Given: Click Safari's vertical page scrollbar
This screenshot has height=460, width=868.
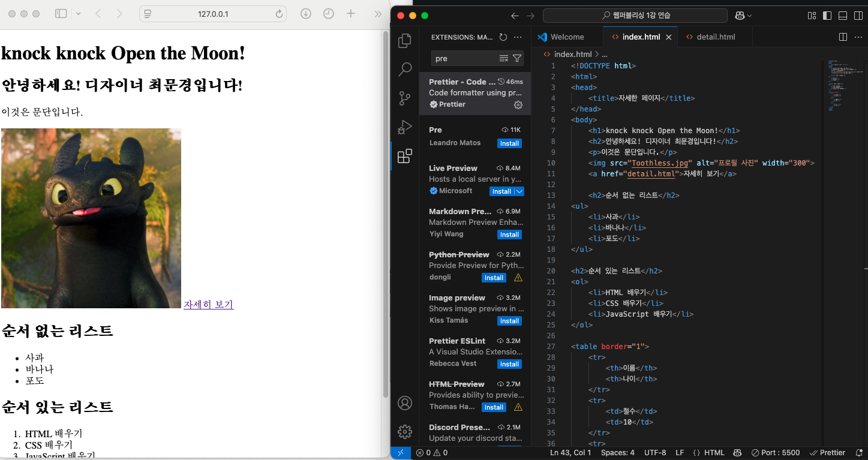Looking at the screenshot, I should (x=386, y=213).
